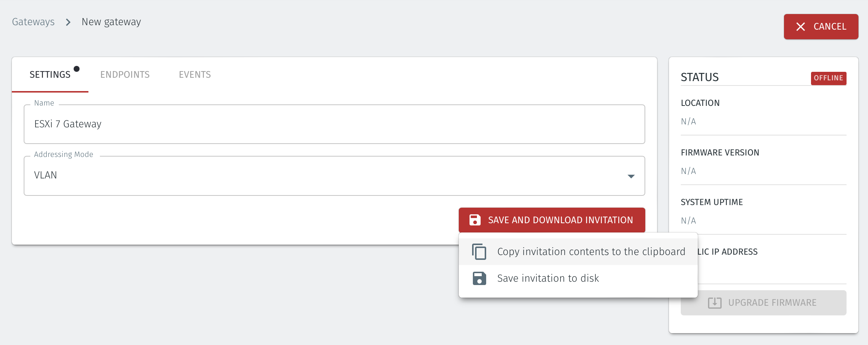Open the Events tab
This screenshot has width=868, height=345.
click(x=195, y=75)
